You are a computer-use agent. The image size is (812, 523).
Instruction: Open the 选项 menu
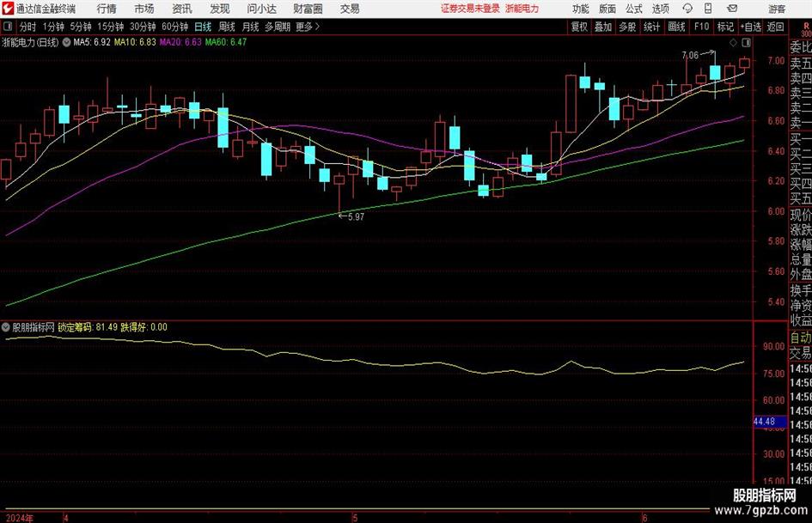click(x=660, y=9)
